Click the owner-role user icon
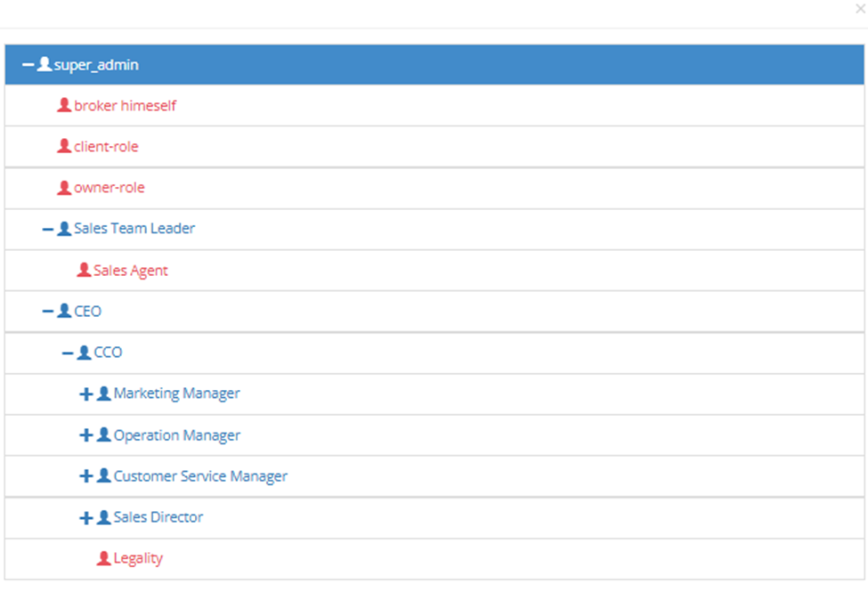The width and height of the screenshot is (868, 592). (x=64, y=187)
